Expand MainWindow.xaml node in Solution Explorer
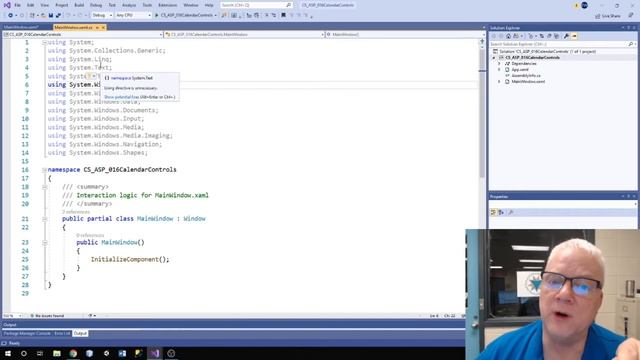Screen dimensions: 640x360 [499, 82]
